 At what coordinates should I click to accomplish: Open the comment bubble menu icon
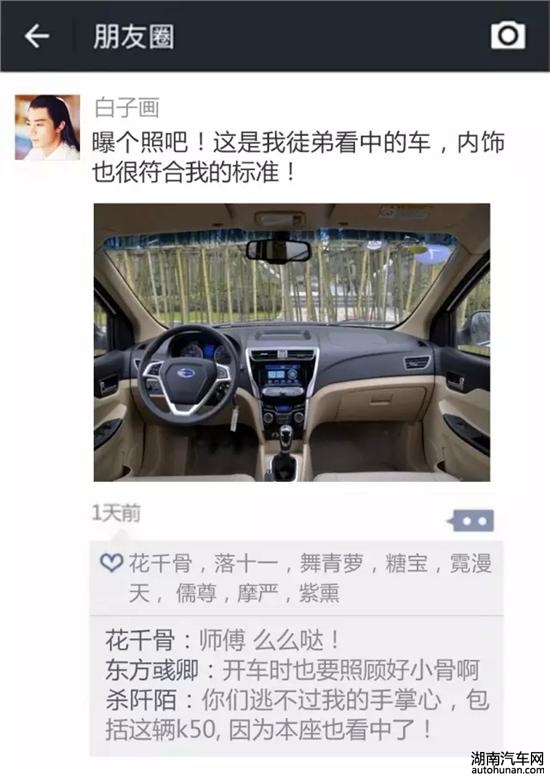[471, 521]
